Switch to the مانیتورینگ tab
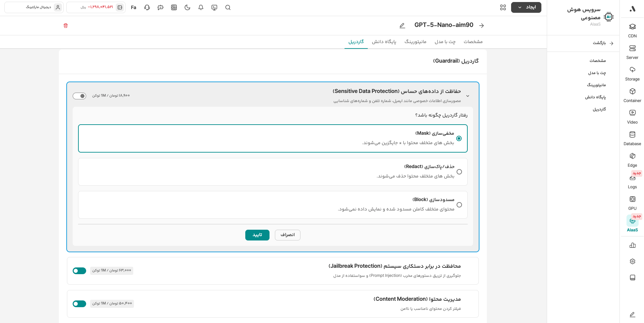Screen dimensions: 644x323 pyautogui.click(x=415, y=42)
